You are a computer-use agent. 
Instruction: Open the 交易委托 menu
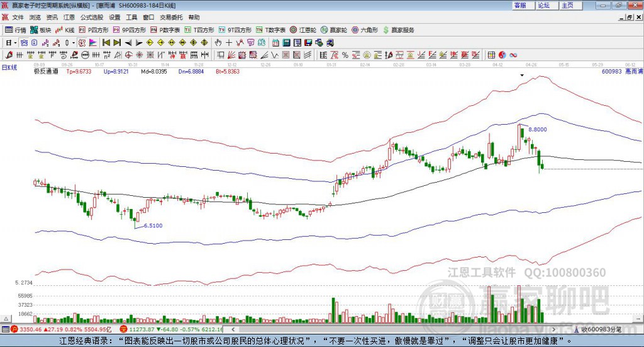point(171,17)
